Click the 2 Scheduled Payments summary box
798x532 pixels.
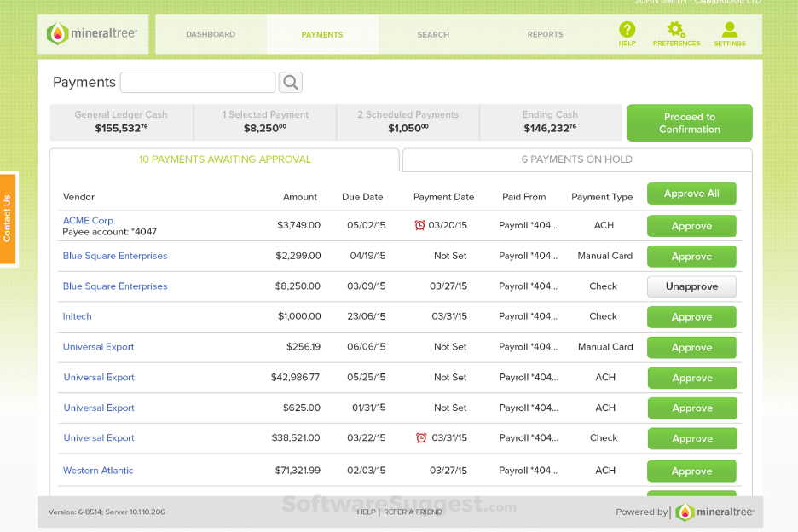(408, 122)
